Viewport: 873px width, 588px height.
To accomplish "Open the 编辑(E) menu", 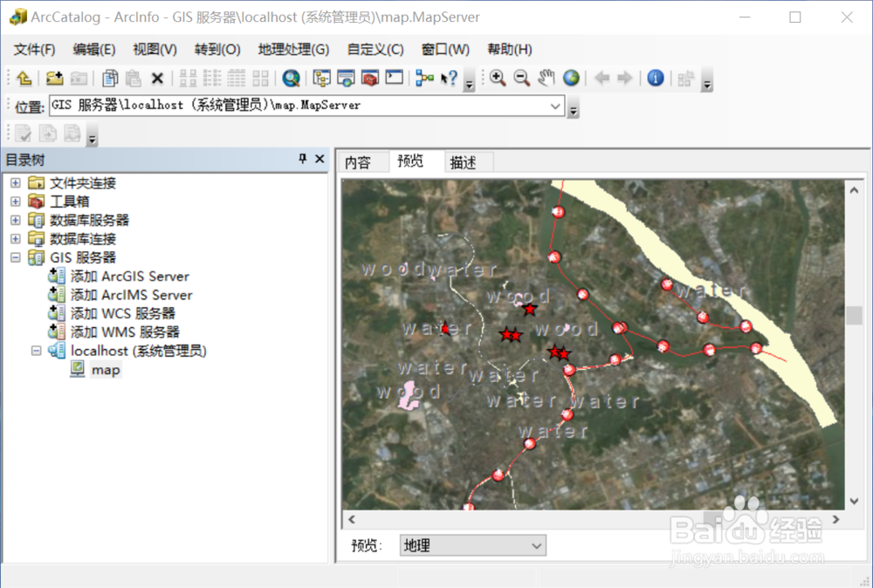I will tap(94, 50).
